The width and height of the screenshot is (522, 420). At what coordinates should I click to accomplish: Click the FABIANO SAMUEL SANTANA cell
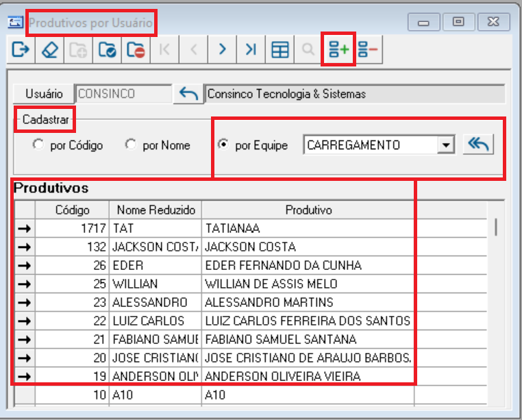308,339
